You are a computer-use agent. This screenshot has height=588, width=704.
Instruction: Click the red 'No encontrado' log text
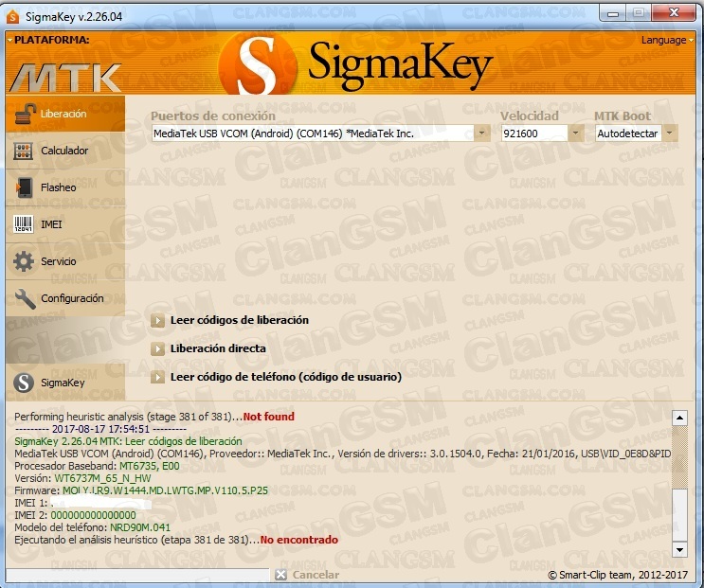point(299,540)
